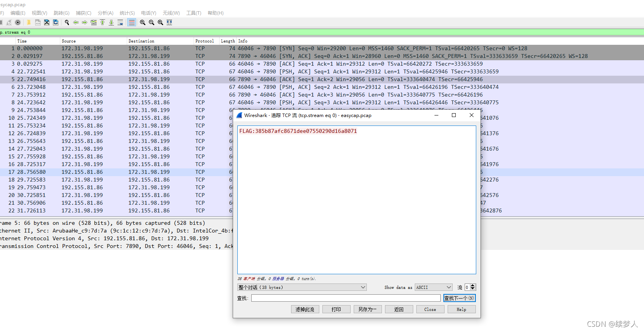Open the 跳转(G) menu
The width and height of the screenshot is (644, 331).
[61, 13]
